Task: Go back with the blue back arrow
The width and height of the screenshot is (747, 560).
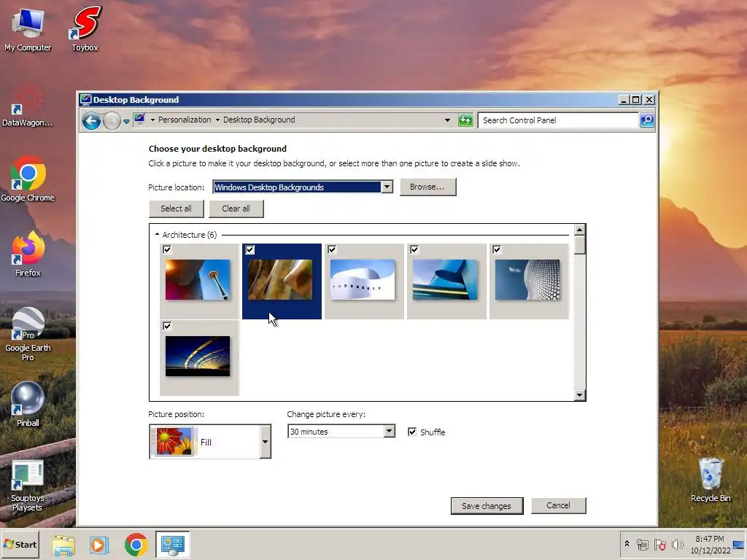Action: point(91,121)
